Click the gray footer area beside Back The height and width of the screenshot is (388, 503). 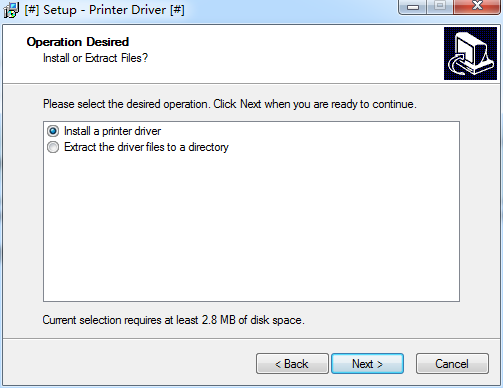click(x=130, y=363)
